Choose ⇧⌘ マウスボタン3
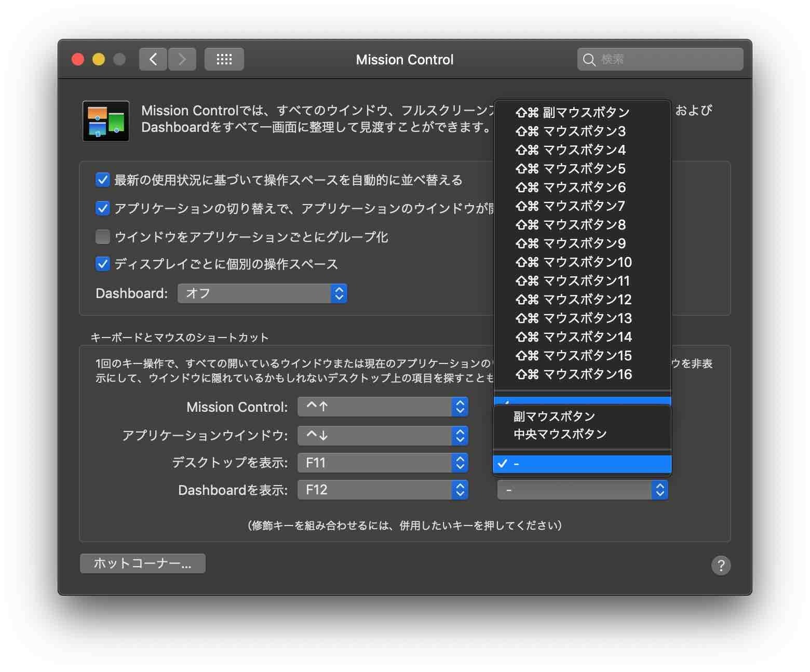The width and height of the screenshot is (810, 672). [x=583, y=131]
